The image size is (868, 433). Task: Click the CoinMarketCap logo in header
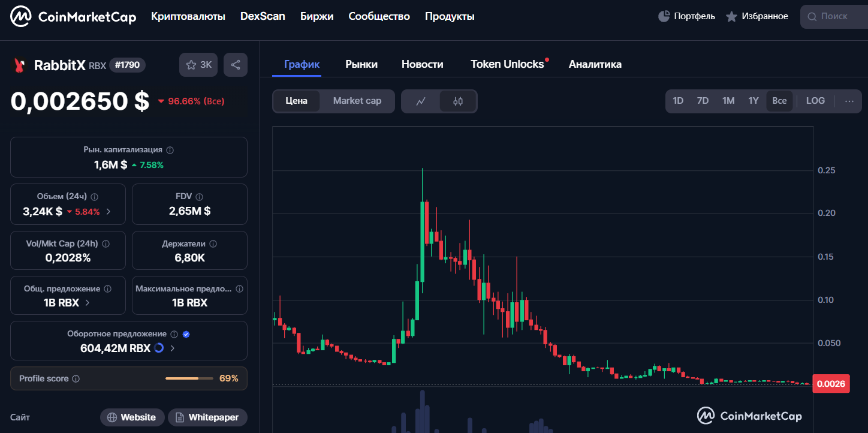(x=74, y=17)
